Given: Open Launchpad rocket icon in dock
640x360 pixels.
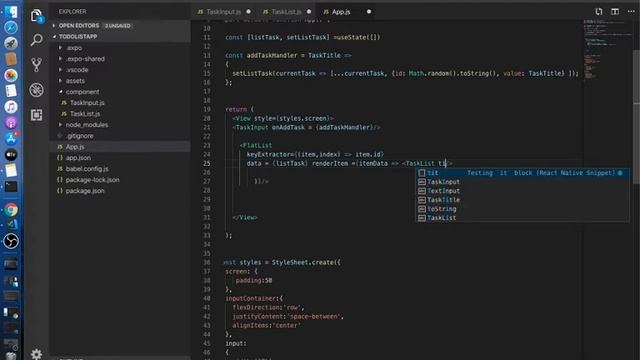Looking at the screenshot, I should (11, 43).
